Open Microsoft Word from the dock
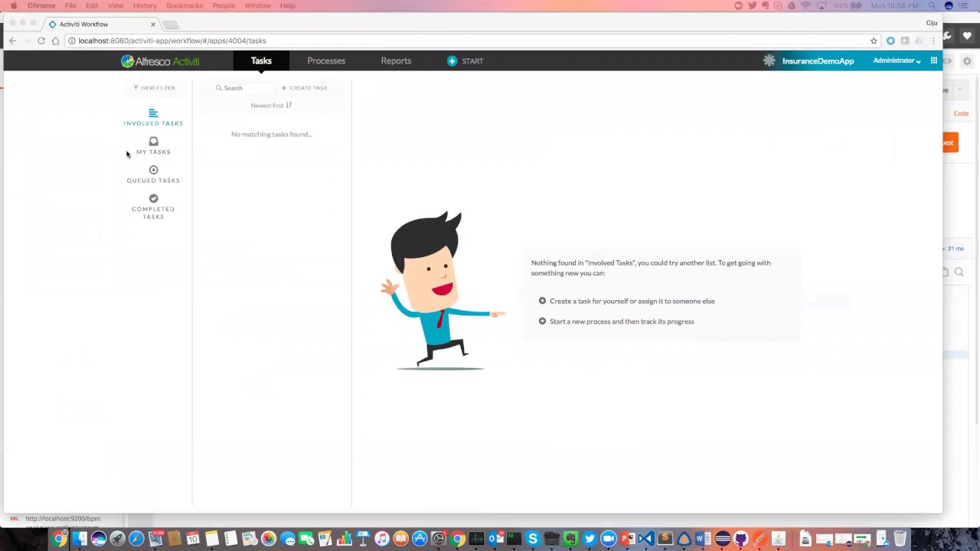980x551 pixels. pyautogui.click(x=702, y=539)
